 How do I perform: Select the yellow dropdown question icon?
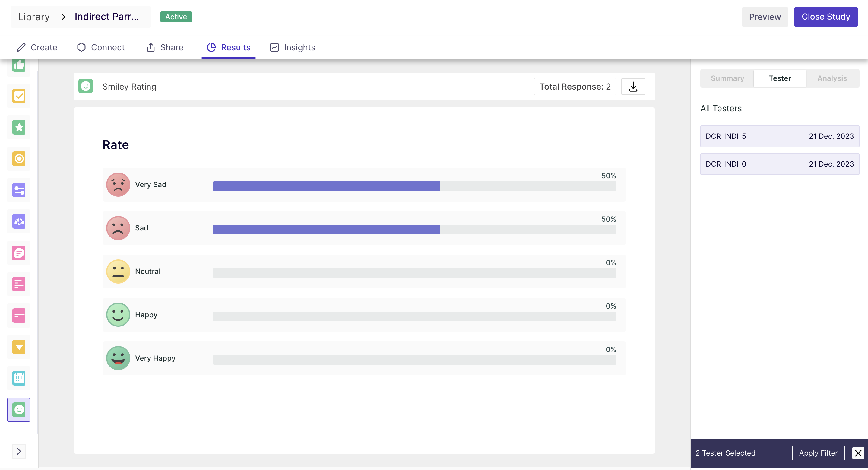[19, 347]
